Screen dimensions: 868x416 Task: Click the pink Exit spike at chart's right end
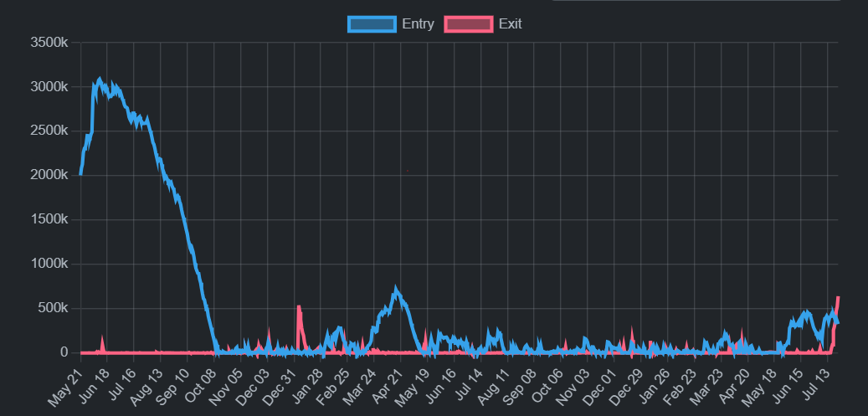pos(838,298)
